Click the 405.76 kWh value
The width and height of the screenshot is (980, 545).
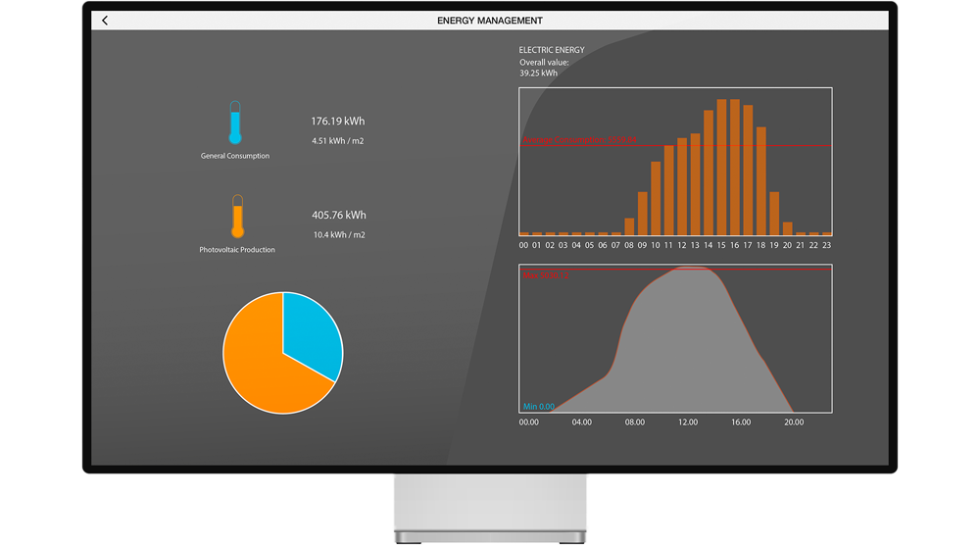tap(339, 215)
